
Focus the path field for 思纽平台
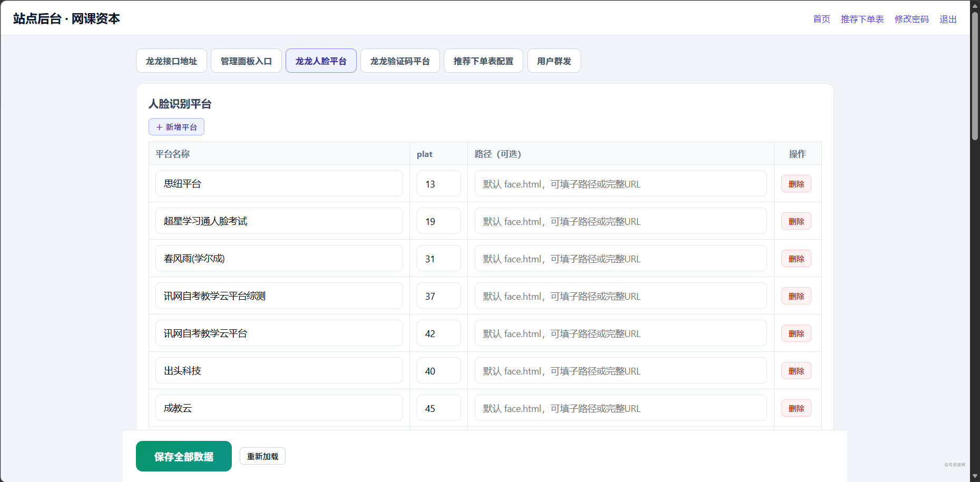point(621,183)
